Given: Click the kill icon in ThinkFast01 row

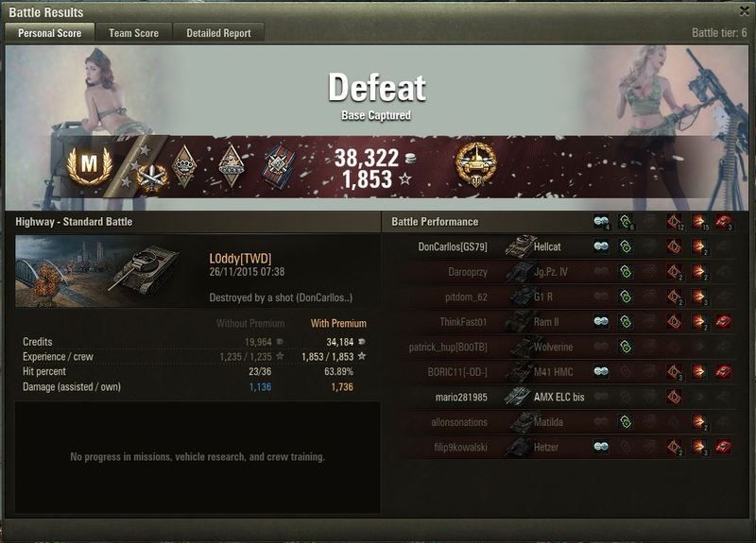Looking at the screenshot, I should tap(723, 321).
